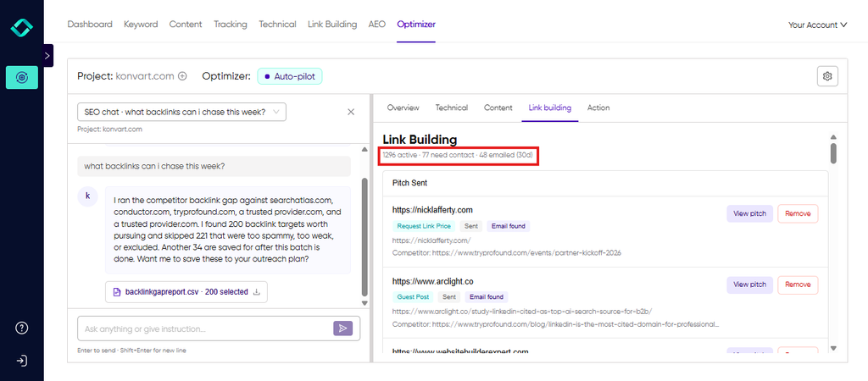Click the Pitch Sent section header
868x381 pixels.
coord(409,183)
